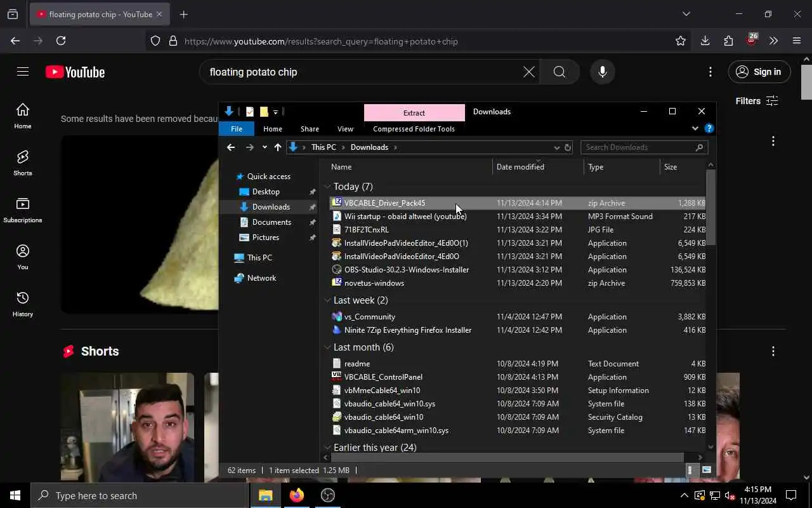Open the recent locations dropdown in Explorer
The width and height of the screenshot is (812, 508).
click(x=265, y=147)
